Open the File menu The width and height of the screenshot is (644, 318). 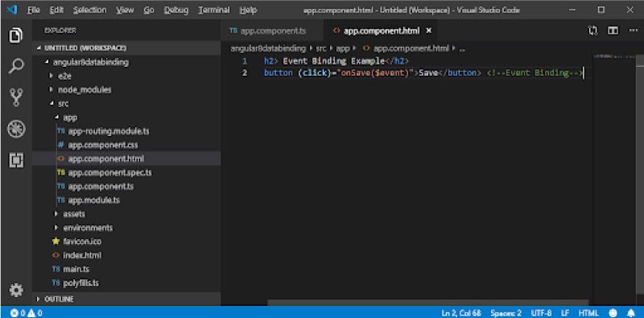point(33,10)
